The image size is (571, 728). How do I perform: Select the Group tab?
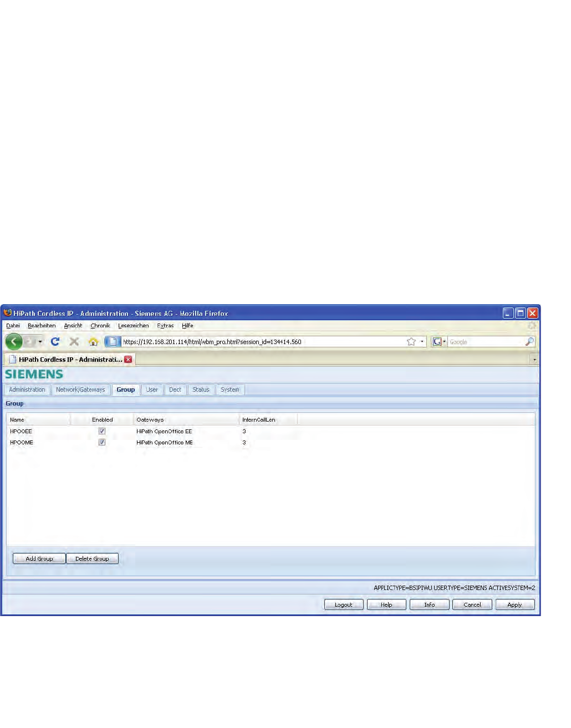[x=126, y=389]
